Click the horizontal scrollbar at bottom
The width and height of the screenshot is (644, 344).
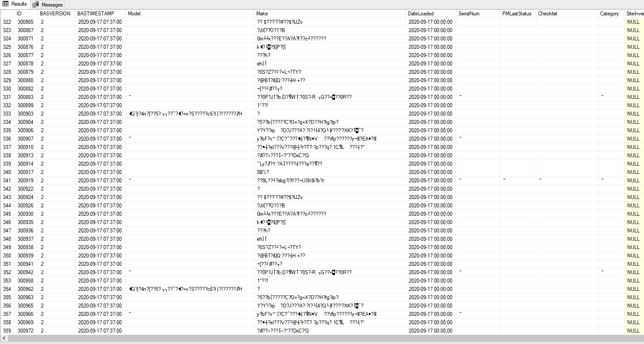pyautogui.click(x=322, y=339)
